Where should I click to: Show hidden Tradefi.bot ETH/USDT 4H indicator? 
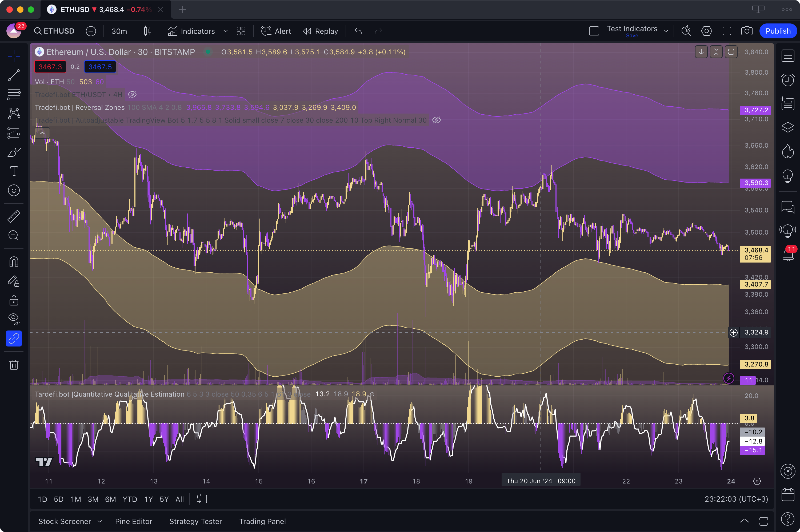132,95
